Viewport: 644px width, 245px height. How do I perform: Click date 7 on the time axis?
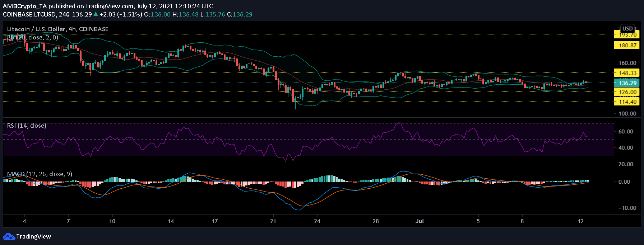point(68,221)
